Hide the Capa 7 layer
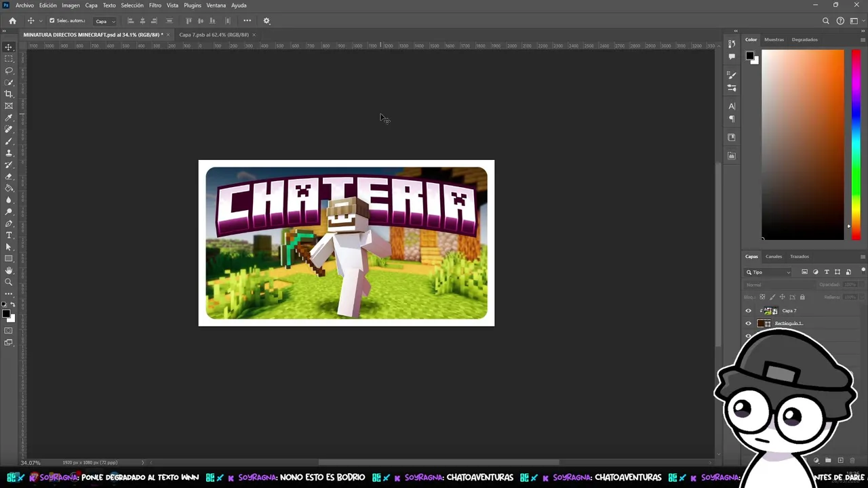 [x=749, y=311]
